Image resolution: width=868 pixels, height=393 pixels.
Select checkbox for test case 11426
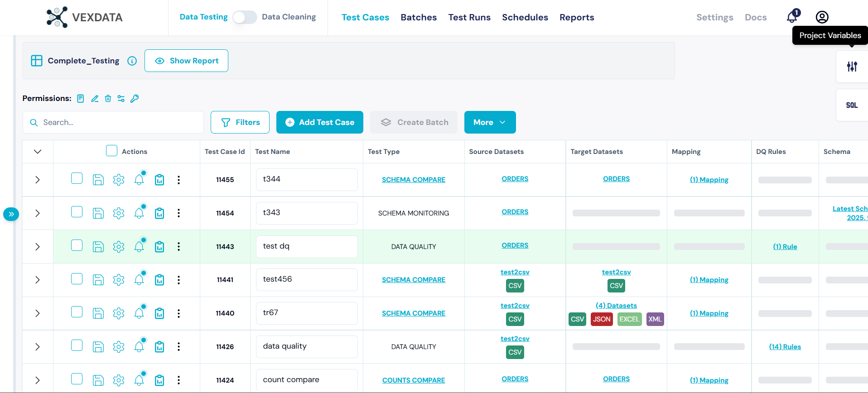tap(77, 346)
